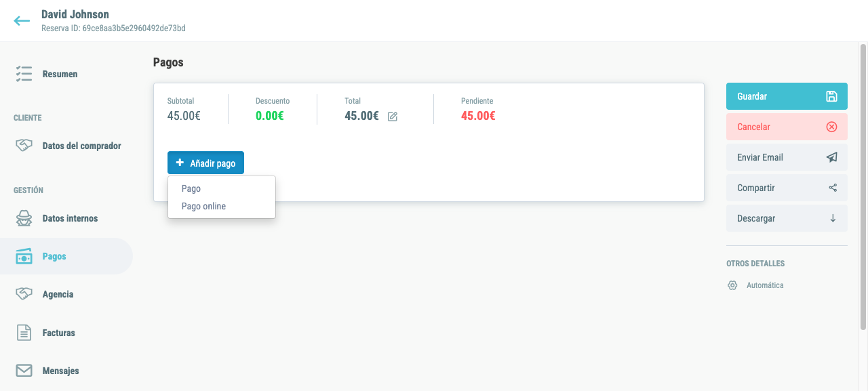The width and height of the screenshot is (868, 391).
Task: Click the Pagos page heading
Action: (x=168, y=62)
